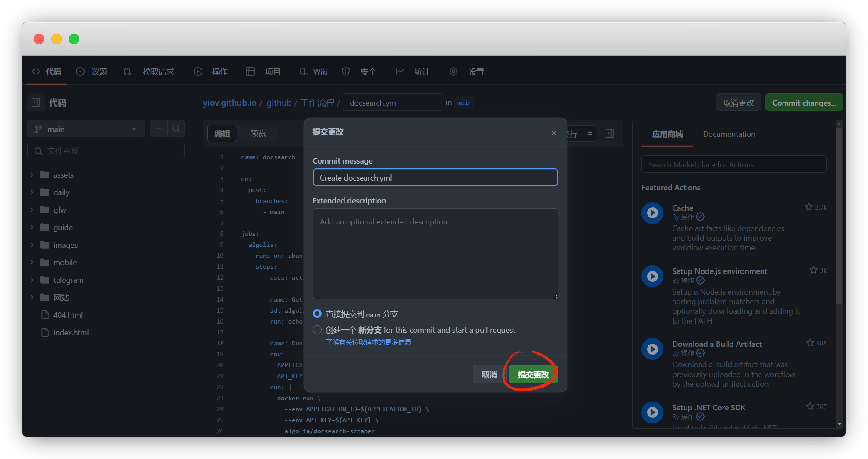
Task: Open file search with magnifier icon
Action: [x=176, y=128]
